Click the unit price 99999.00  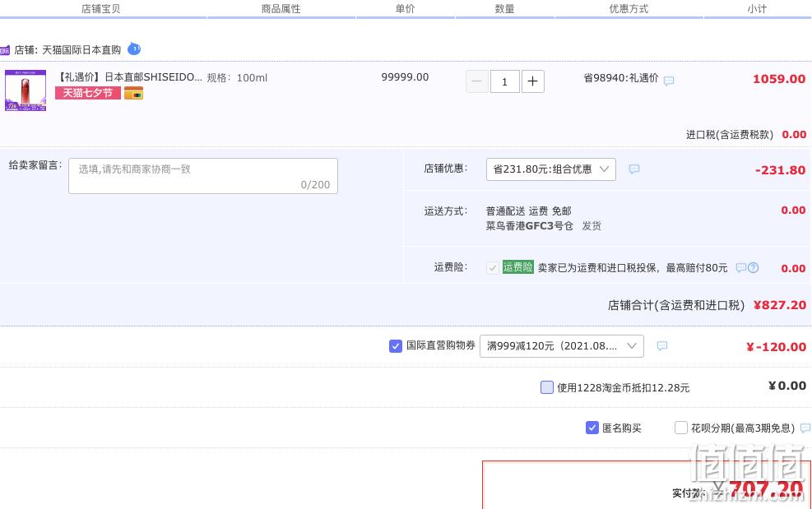coord(405,77)
